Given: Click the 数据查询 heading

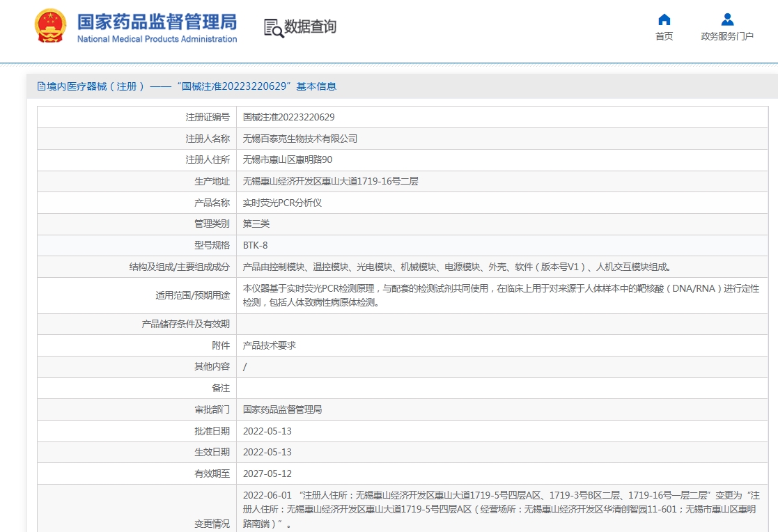Looking at the screenshot, I should point(310,26).
